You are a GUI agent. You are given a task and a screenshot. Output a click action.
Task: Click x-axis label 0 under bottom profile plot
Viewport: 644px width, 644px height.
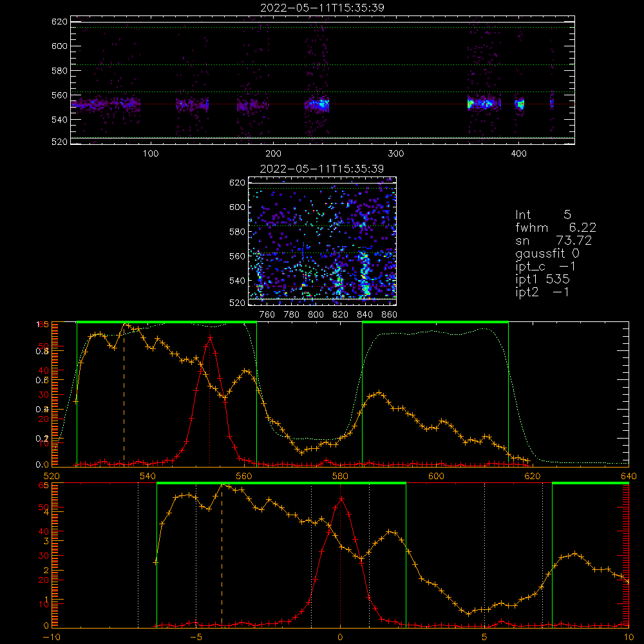[x=340, y=637]
